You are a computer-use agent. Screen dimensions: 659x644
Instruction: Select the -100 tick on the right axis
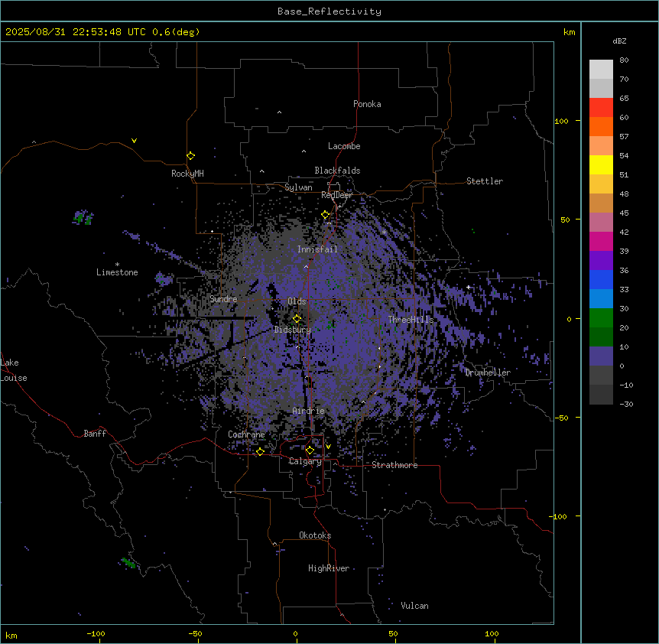tap(559, 516)
